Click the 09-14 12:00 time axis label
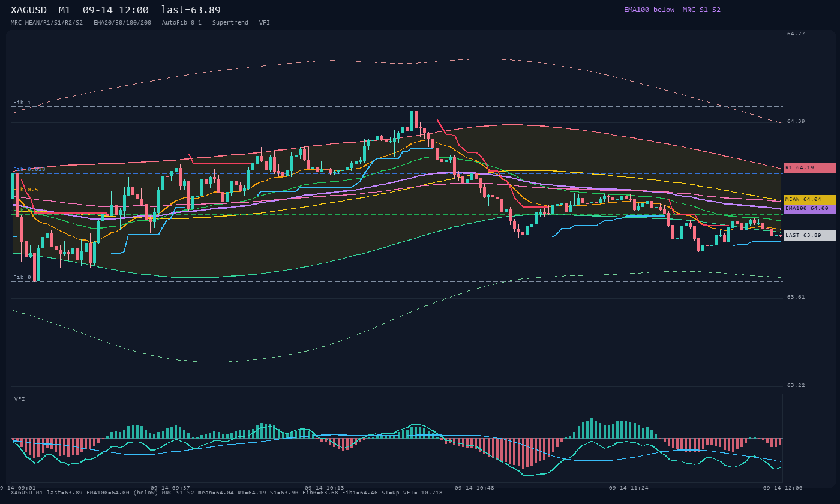Screen dimensions: 840x504 (783, 488)
